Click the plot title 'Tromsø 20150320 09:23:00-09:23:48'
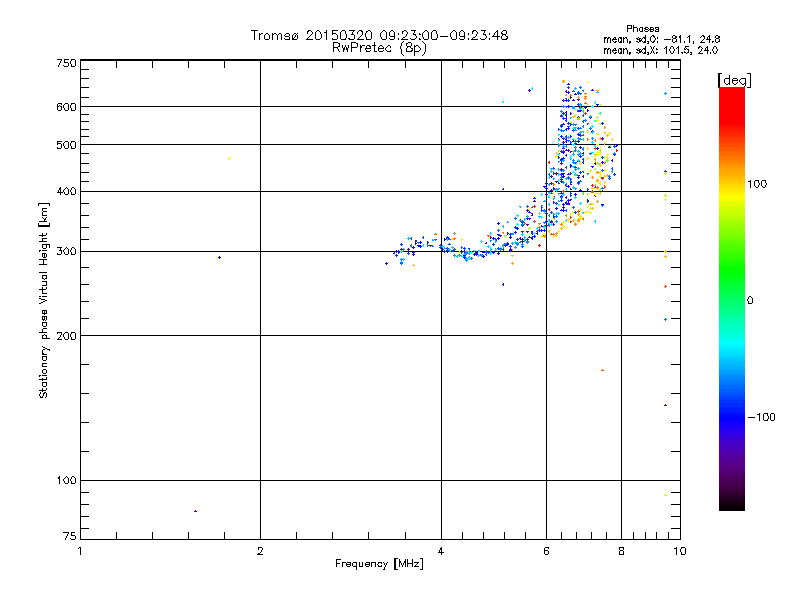800x600 pixels. point(379,35)
